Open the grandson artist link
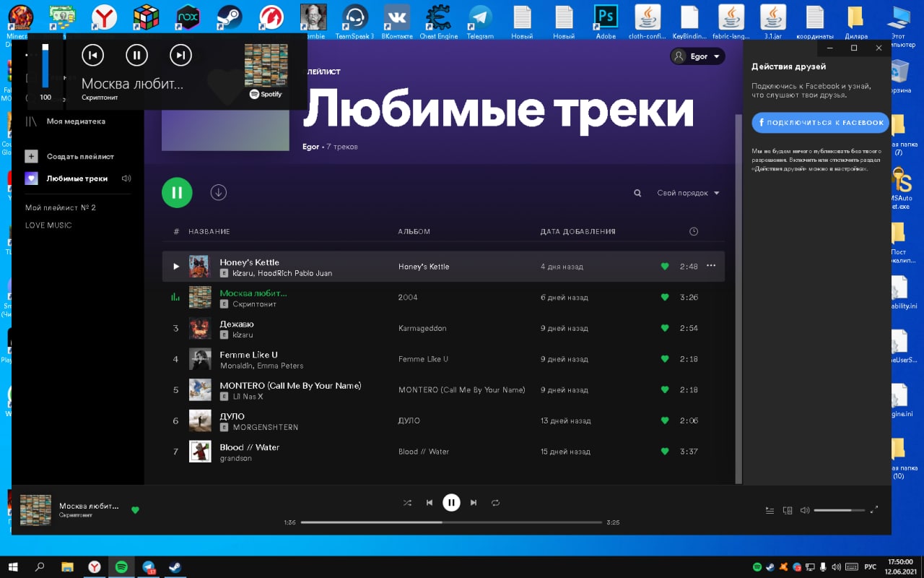The width and height of the screenshot is (924, 578). tap(236, 458)
